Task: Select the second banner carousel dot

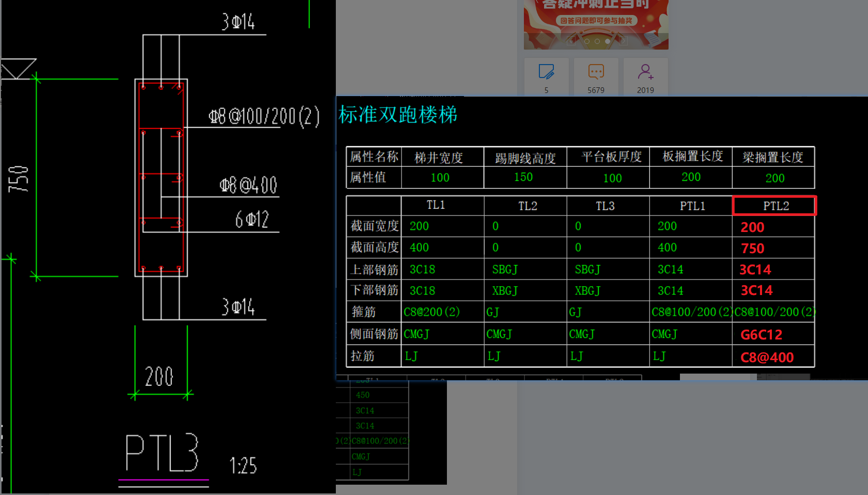Action: pos(597,41)
